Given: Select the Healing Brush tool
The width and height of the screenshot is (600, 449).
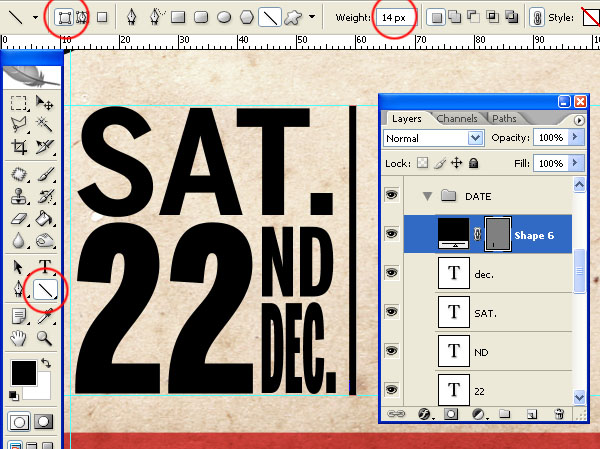Looking at the screenshot, I should 18,175.
